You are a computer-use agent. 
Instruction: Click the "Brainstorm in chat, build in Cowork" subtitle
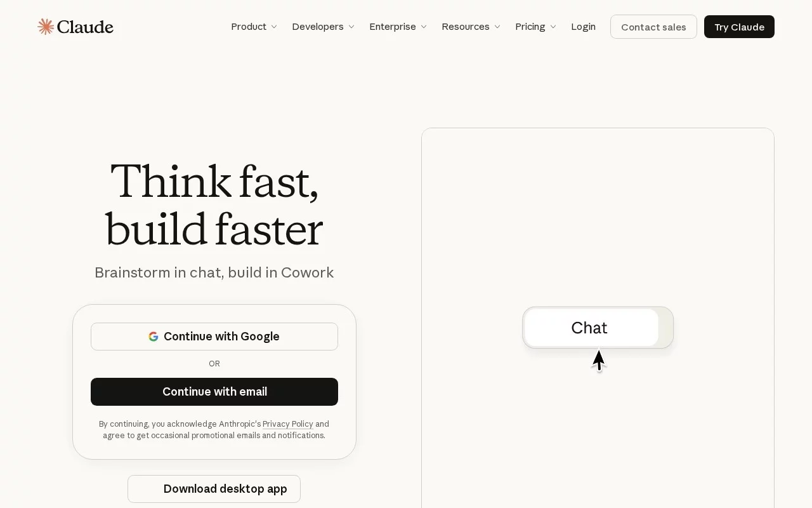(x=214, y=272)
